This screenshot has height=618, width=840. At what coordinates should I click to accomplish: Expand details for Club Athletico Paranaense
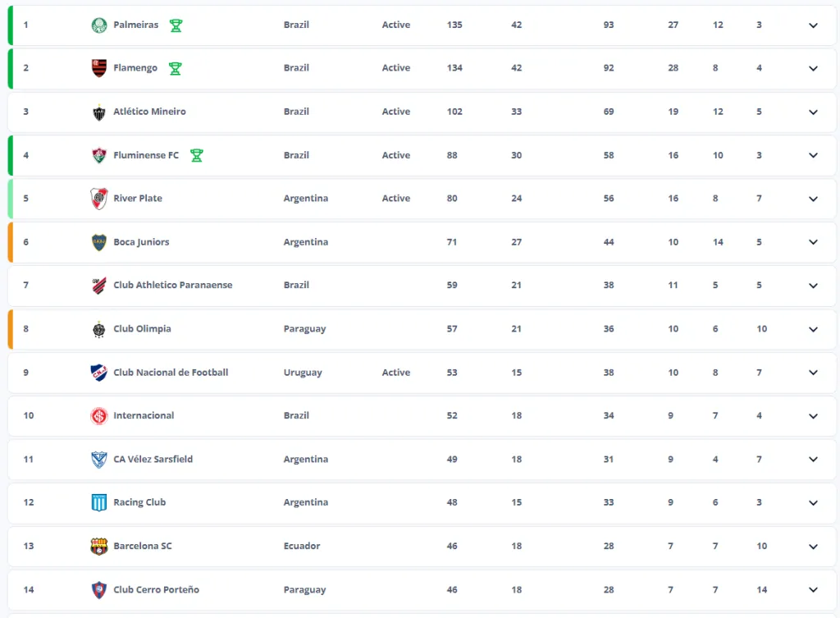(x=813, y=285)
